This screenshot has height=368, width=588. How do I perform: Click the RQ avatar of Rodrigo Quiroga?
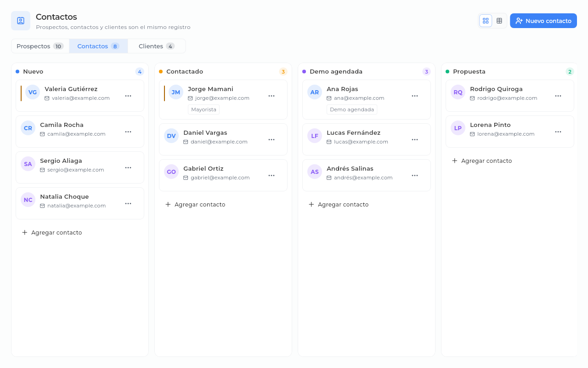click(x=458, y=92)
